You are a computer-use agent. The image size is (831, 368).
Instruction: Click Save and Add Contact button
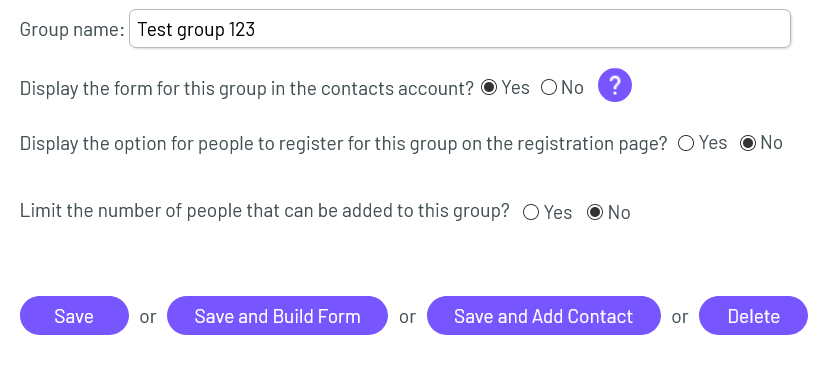pos(544,316)
